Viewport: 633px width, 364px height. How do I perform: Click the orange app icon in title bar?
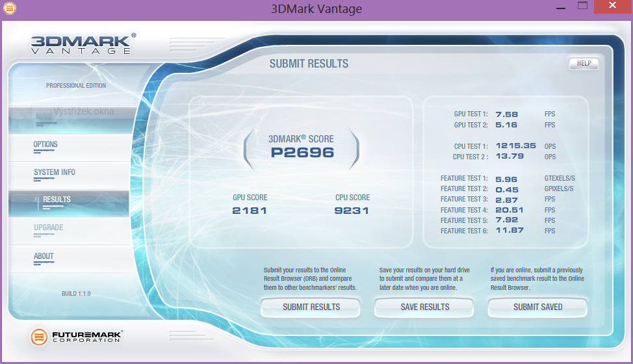(10, 9)
